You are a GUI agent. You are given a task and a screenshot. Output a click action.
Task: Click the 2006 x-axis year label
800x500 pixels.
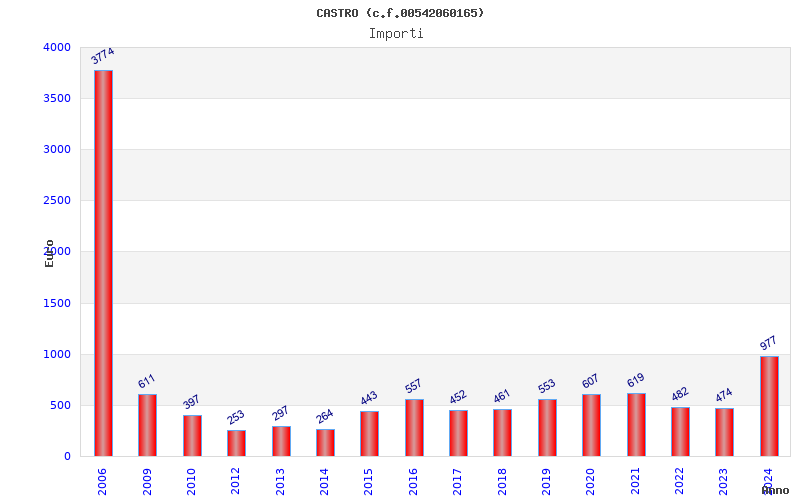(102, 482)
